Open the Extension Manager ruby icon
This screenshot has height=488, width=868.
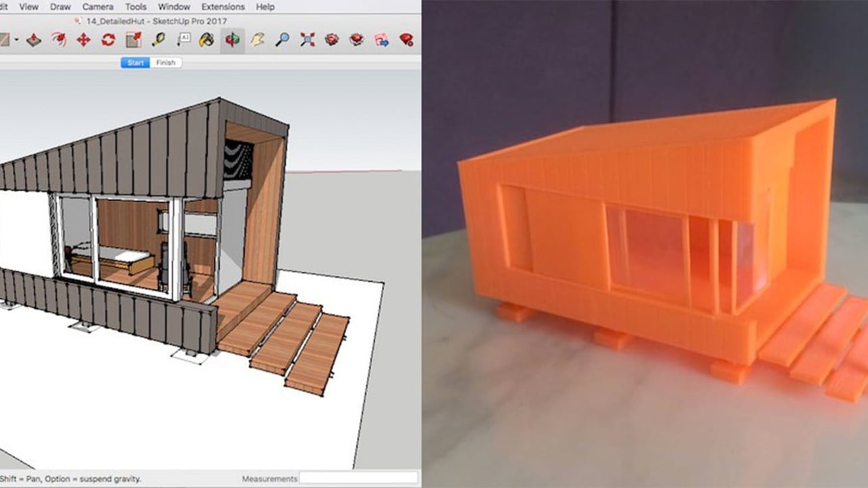point(406,40)
